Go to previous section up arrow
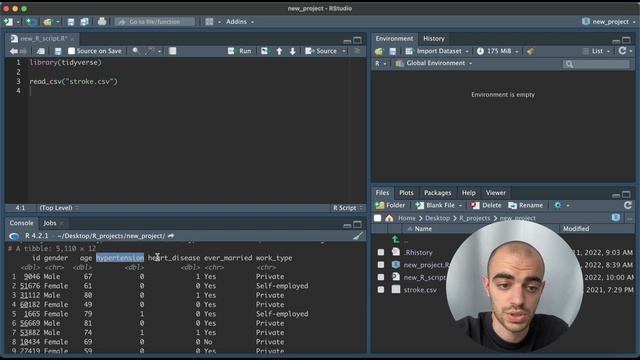Viewport: 640px width, 360px height. (279, 51)
